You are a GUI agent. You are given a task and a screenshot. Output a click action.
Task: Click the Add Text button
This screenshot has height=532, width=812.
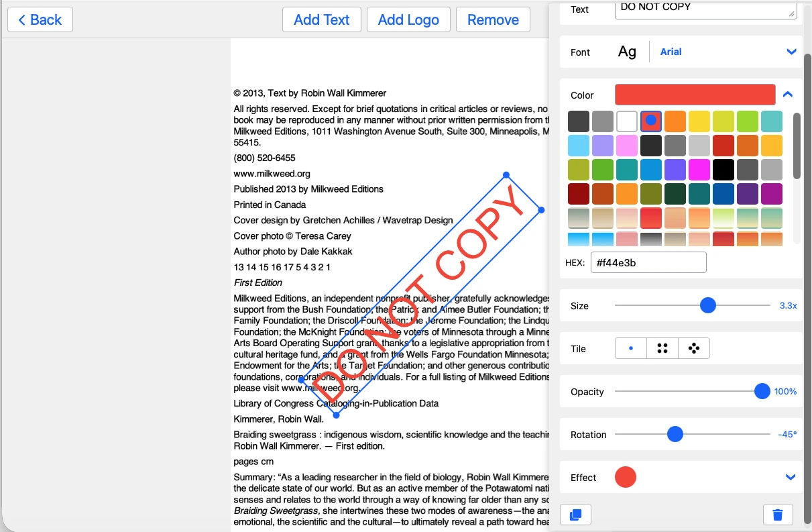pos(321,19)
